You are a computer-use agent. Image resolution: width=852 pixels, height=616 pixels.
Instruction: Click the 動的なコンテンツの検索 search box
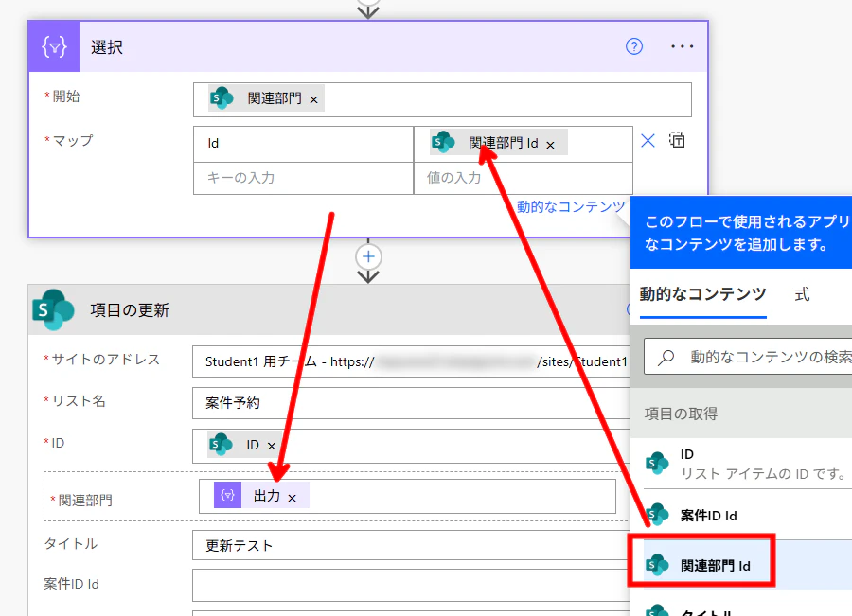(x=748, y=357)
